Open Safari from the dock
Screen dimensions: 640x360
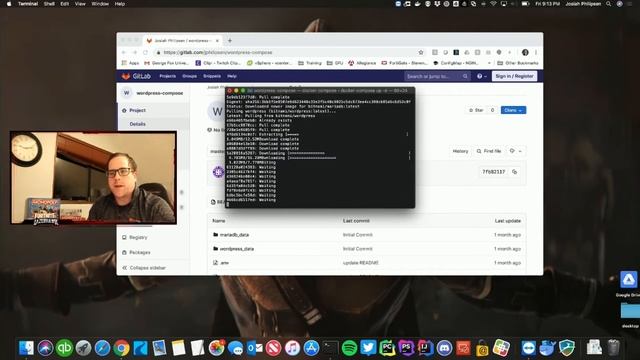[102, 348]
